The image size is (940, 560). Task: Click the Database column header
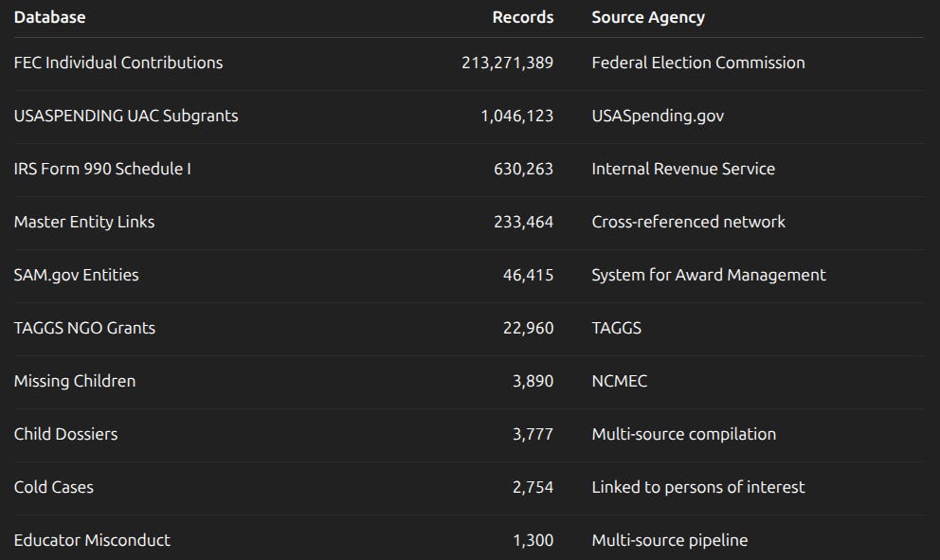click(50, 17)
